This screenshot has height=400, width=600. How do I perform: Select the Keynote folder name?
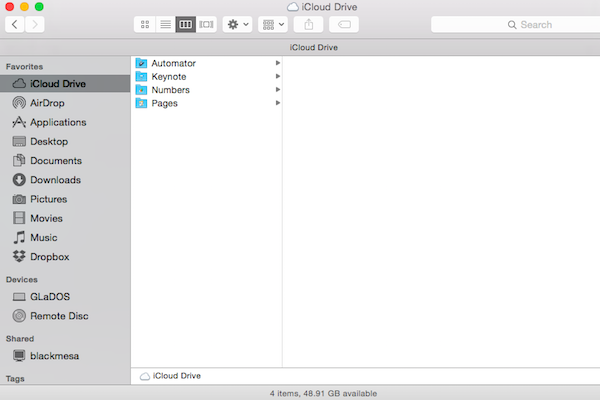coord(169,77)
